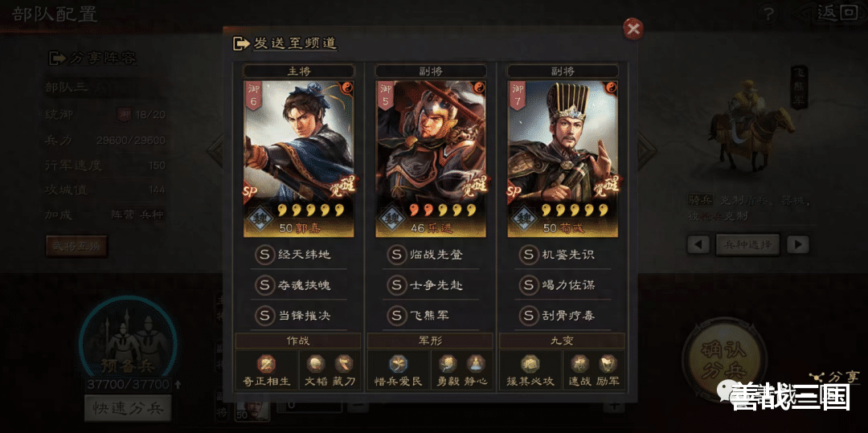Image resolution: width=868 pixels, height=433 pixels.
Task: Select the 励军 tactic icon
Action: [608, 364]
